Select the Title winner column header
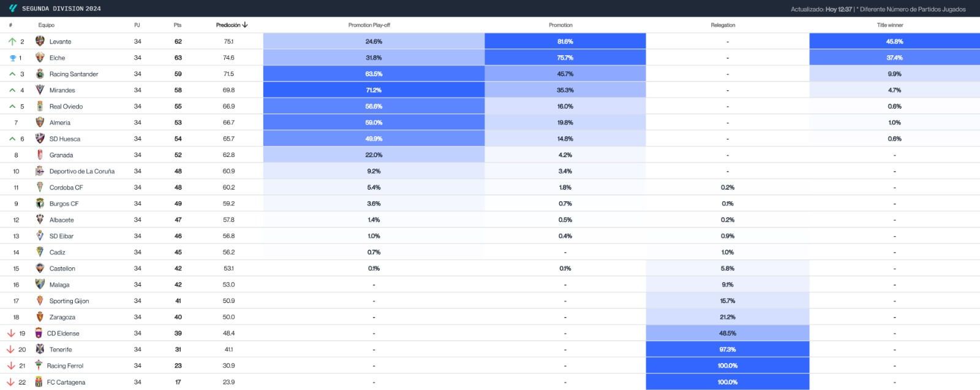Viewport: 980px width, 390px height. [x=890, y=25]
